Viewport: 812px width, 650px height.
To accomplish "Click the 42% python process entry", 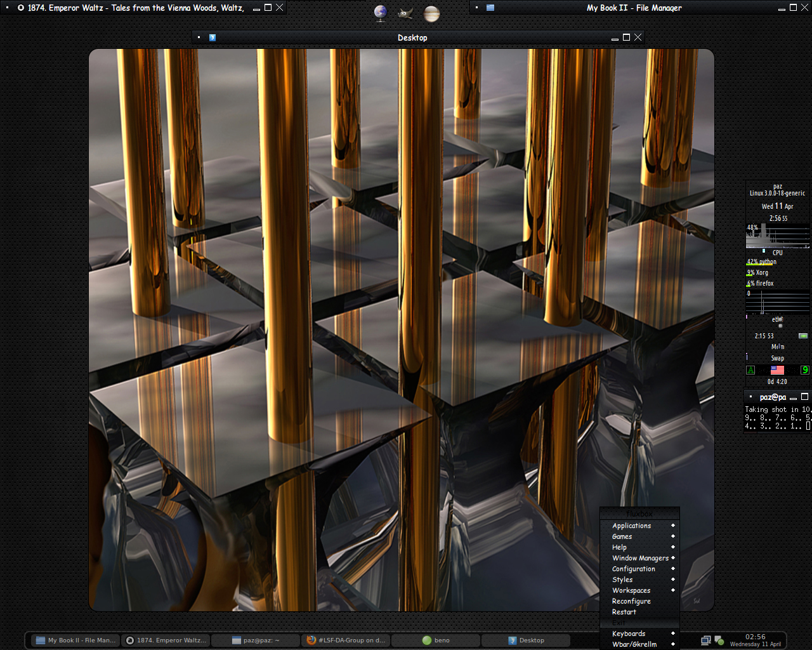I will click(761, 262).
